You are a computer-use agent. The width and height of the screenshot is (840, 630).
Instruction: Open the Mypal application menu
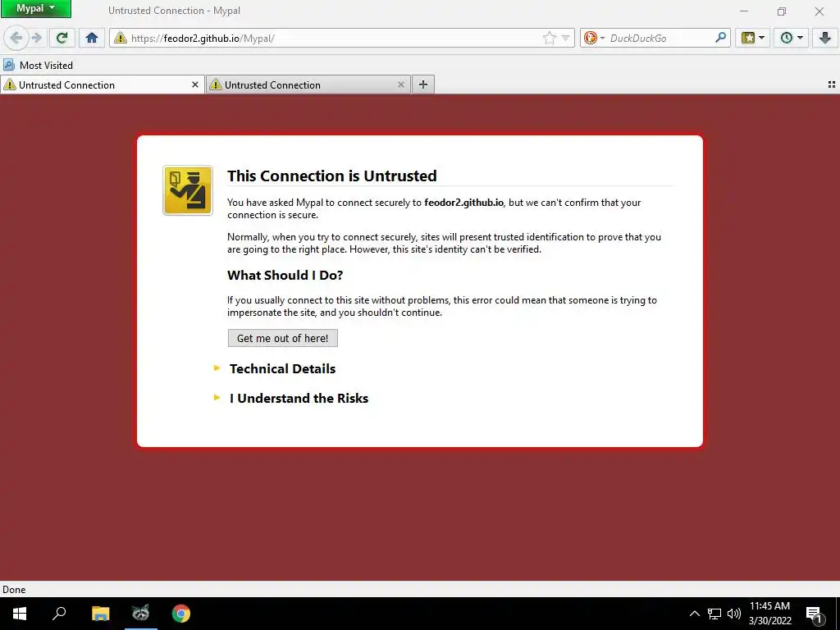(x=35, y=8)
